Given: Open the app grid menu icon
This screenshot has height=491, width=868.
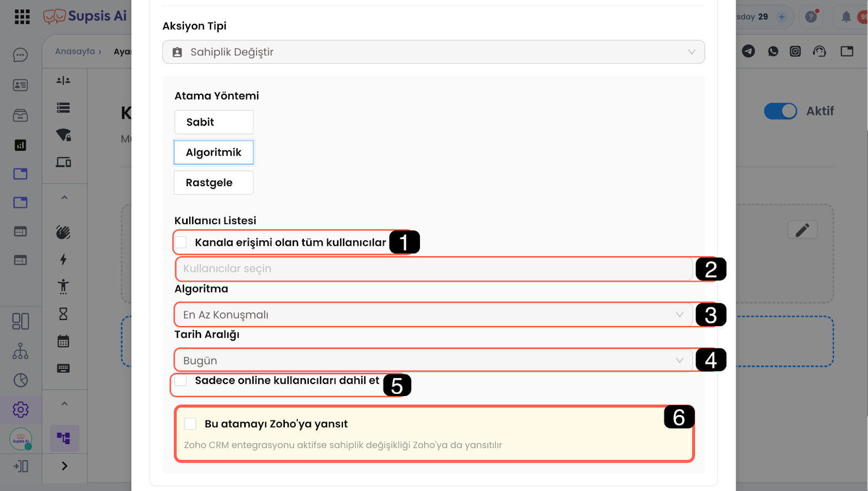Looking at the screenshot, I should (22, 17).
